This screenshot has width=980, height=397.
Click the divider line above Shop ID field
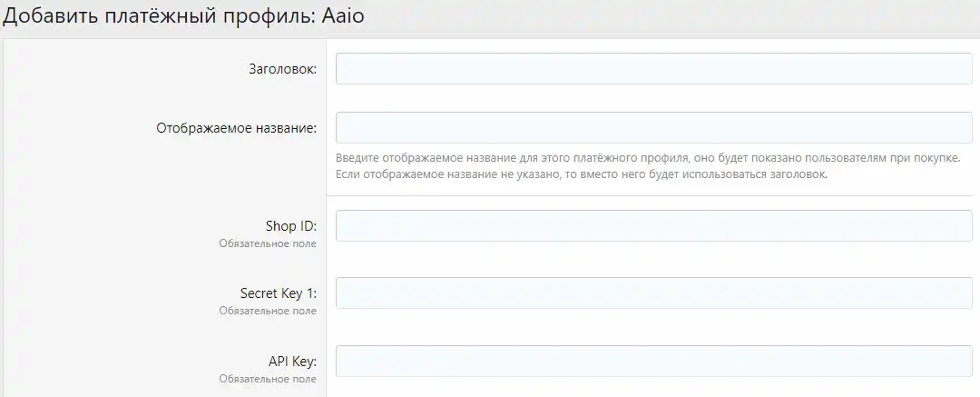coord(649,196)
